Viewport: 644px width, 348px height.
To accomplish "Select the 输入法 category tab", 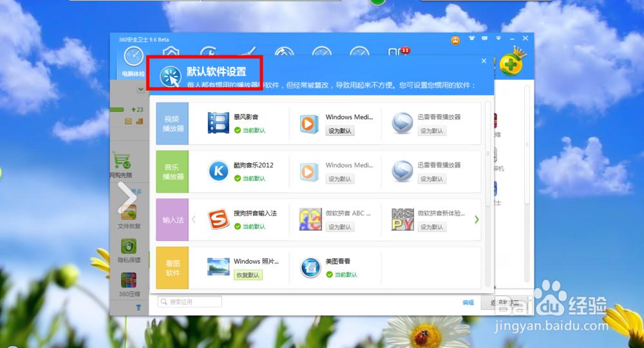I will (172, 219).
